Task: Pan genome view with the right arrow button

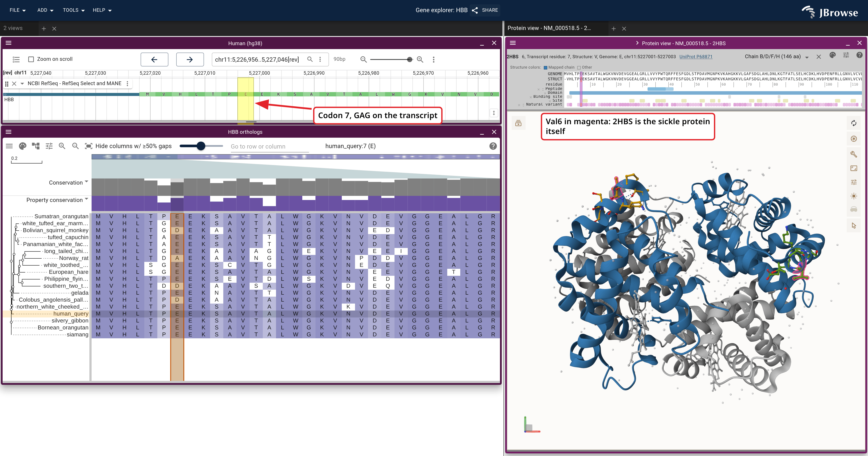Action: (190, 59)
